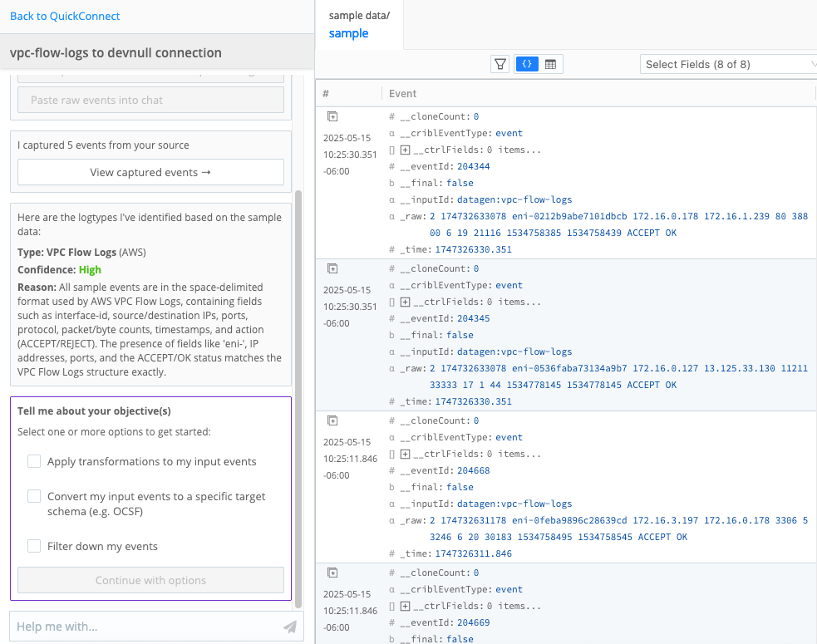The height and width of the screenshot is (644, 817).
Task: Switch to table event view
Action: pos(551,63)
